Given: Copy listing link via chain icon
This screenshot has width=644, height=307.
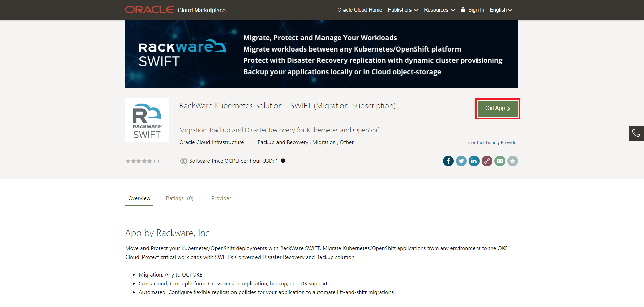Looking at the screenshot, I should click(x=487, y=161).
